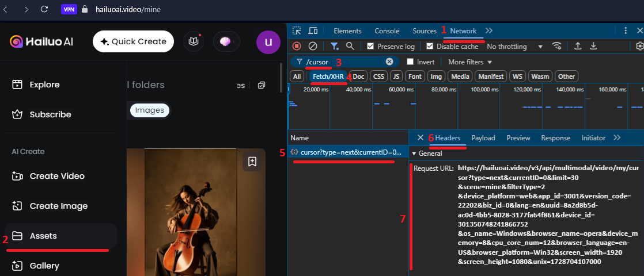Toggle the device toolbar icon

pyautogui.click(x=313, y=31)
